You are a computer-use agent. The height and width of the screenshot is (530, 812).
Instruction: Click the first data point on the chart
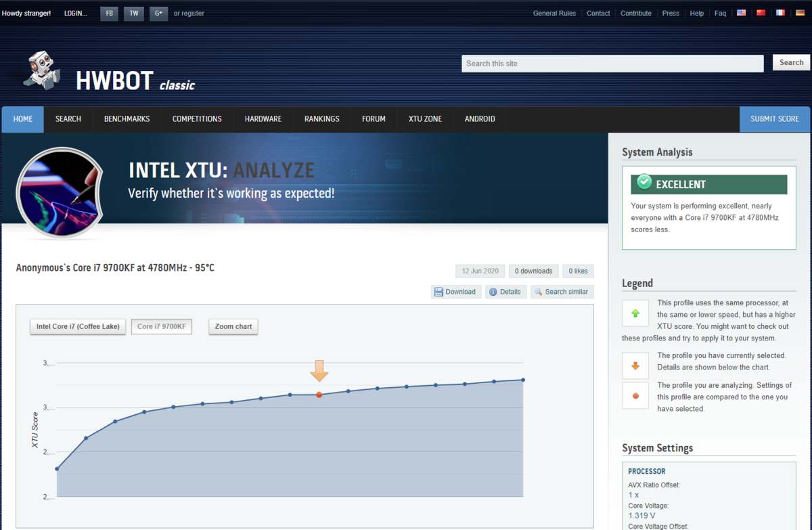57,468
